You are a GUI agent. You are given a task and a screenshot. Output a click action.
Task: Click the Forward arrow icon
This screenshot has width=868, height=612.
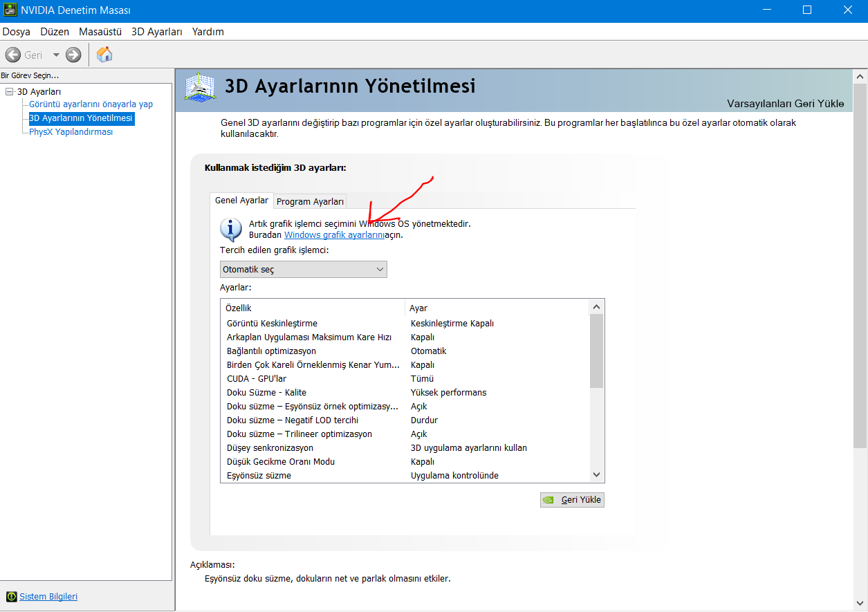73,55
